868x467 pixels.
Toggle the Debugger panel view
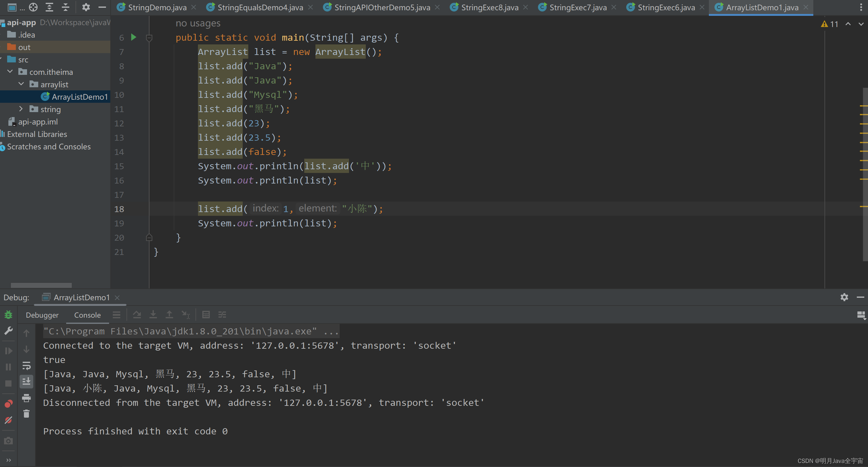point(42,314)
